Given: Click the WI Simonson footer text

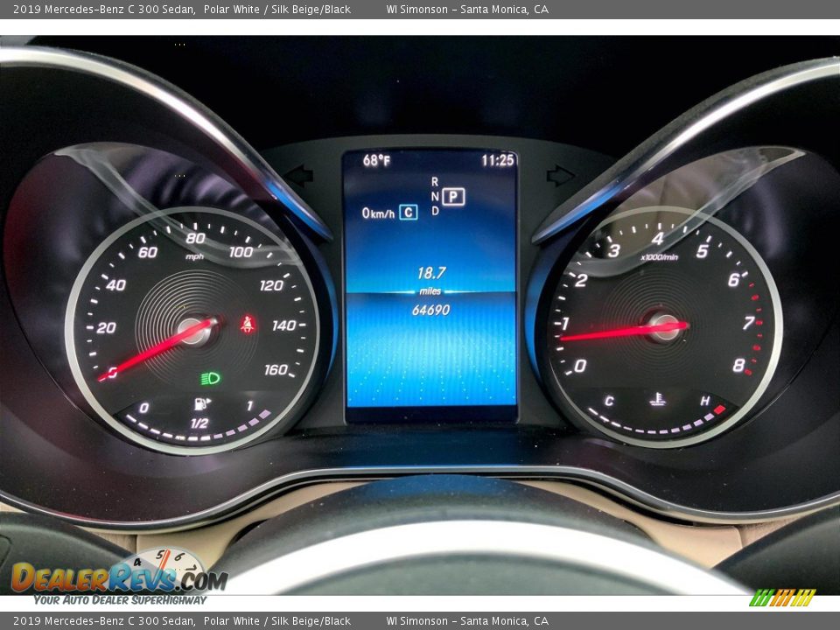Looking at the screenshot, I should (x=467, y=621).
